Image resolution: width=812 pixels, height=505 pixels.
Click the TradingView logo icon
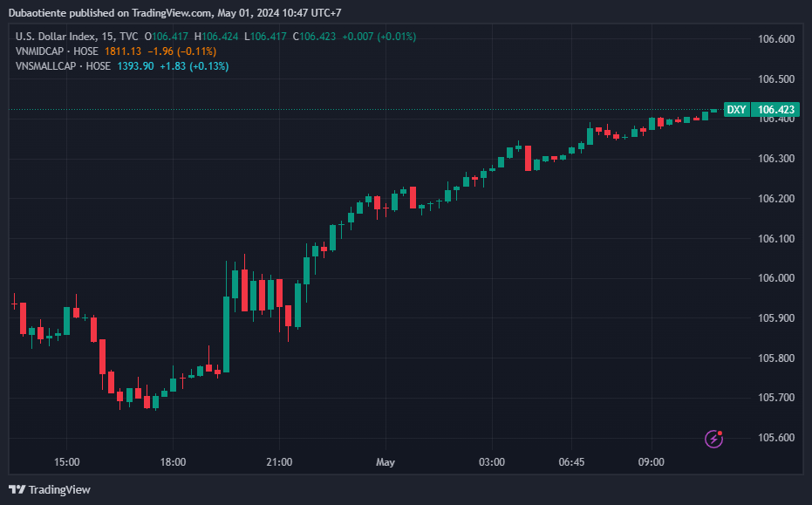point(17,489)
